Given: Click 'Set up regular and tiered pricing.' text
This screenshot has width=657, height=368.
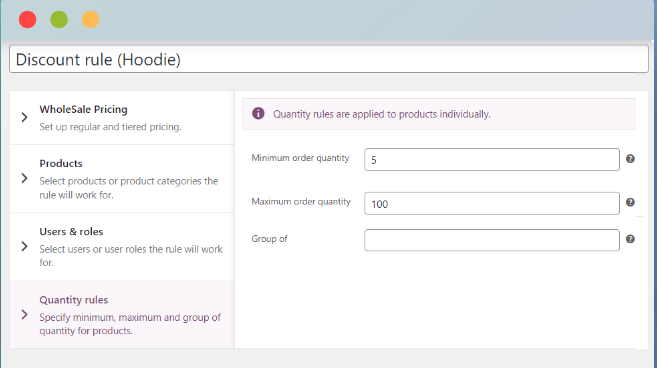Looking at the screenshot, I should [110, 127].
